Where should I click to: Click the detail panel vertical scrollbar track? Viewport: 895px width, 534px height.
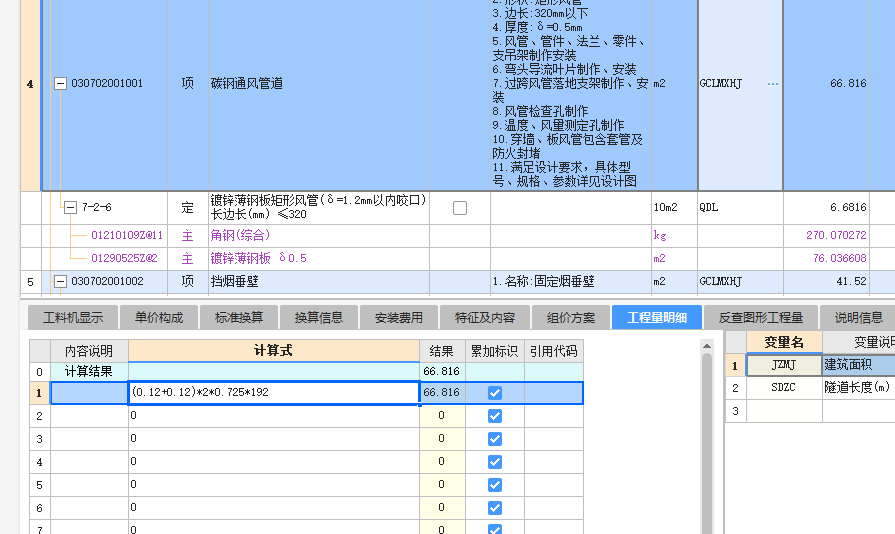707,445
